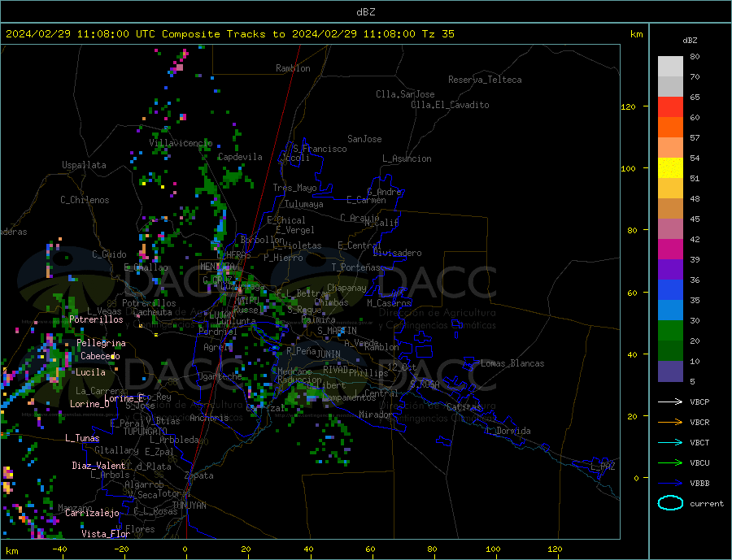Click the VBBB legend label
The width and height of the screenshot is (732, 560).
(699, 483)
